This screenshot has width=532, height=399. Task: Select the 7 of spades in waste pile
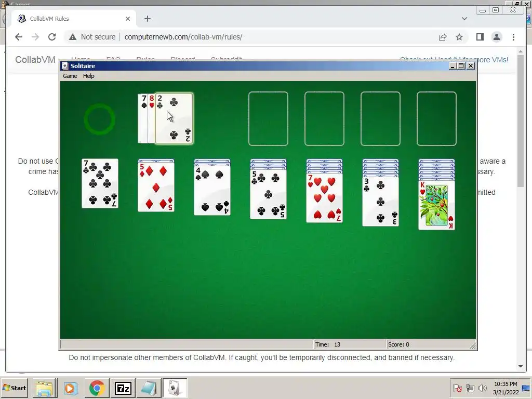143,118
